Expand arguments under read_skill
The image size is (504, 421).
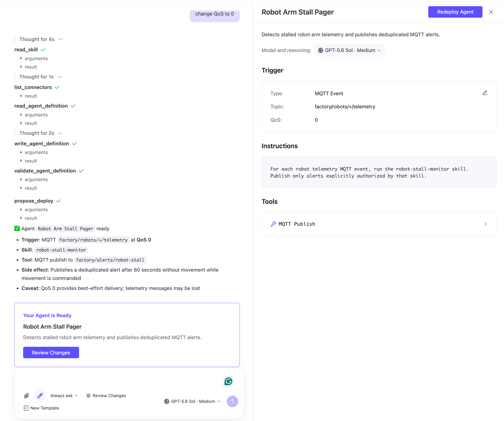tap(34, 58)
